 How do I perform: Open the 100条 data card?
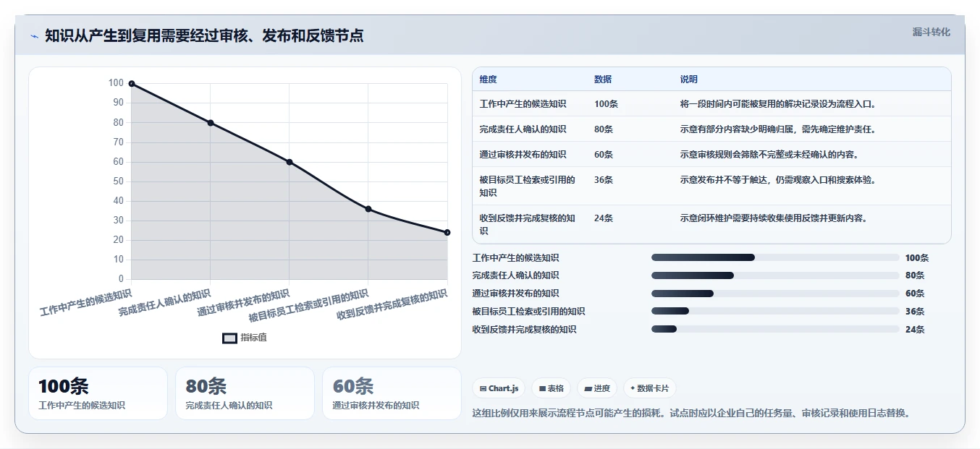point(98,393)
